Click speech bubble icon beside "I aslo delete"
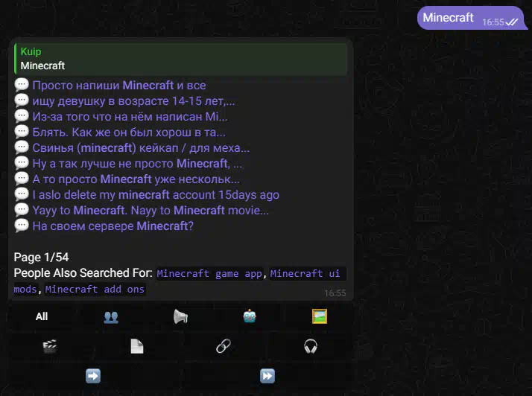532x396 pixels. [x=22, y=194]
